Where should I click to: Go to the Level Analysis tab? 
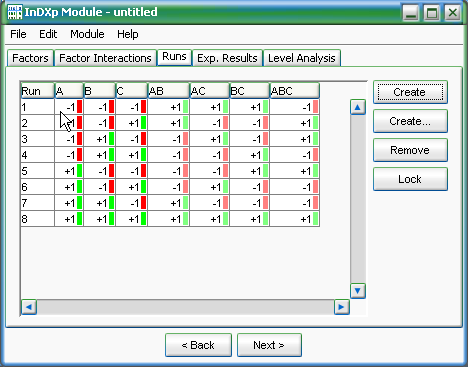pos(302,58)
